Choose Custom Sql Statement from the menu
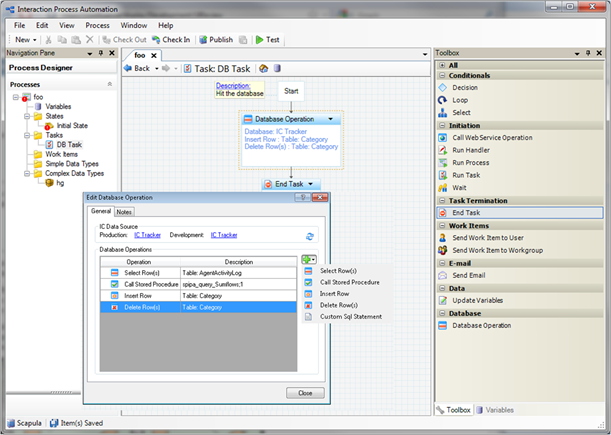Image resolution: width=611 pixels, height=435 pixels. tap(350, 316)
